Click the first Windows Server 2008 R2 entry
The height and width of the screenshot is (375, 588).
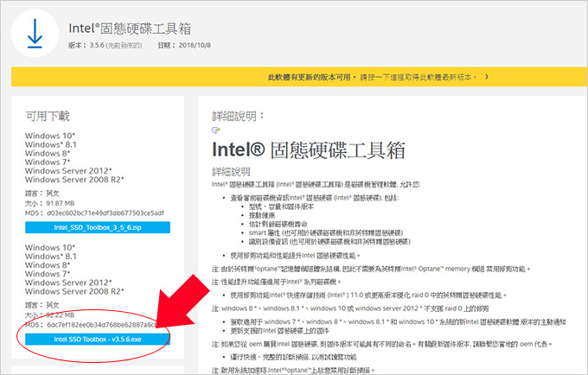pyautogui.click(x=74, y=180)
